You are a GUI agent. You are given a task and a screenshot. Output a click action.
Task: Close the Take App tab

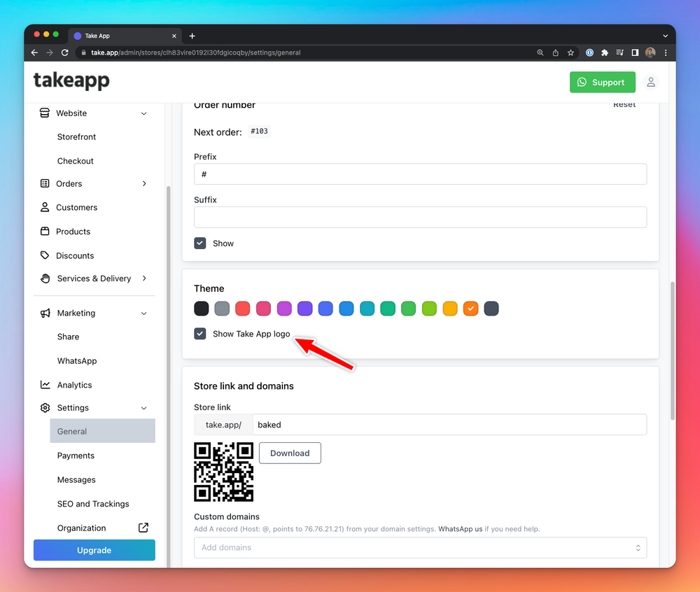(174, 36)
